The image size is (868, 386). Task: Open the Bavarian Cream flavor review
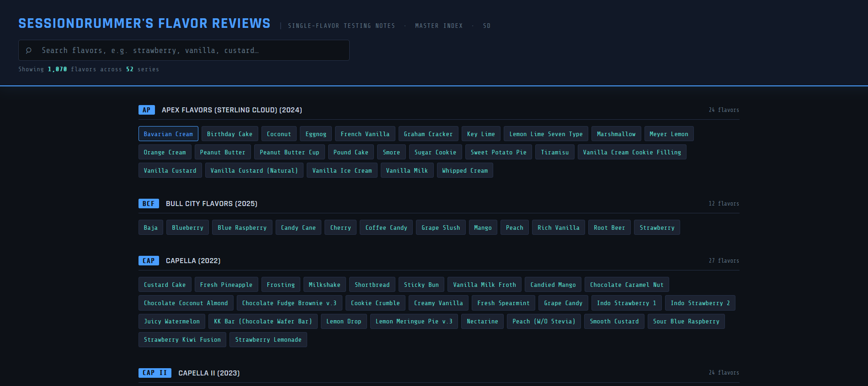[168, 134]
